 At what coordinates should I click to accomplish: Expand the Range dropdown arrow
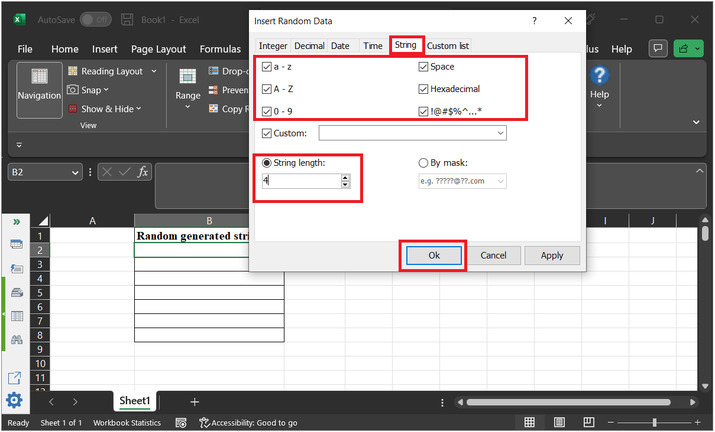pyautogui.click(x=187, y=107)
